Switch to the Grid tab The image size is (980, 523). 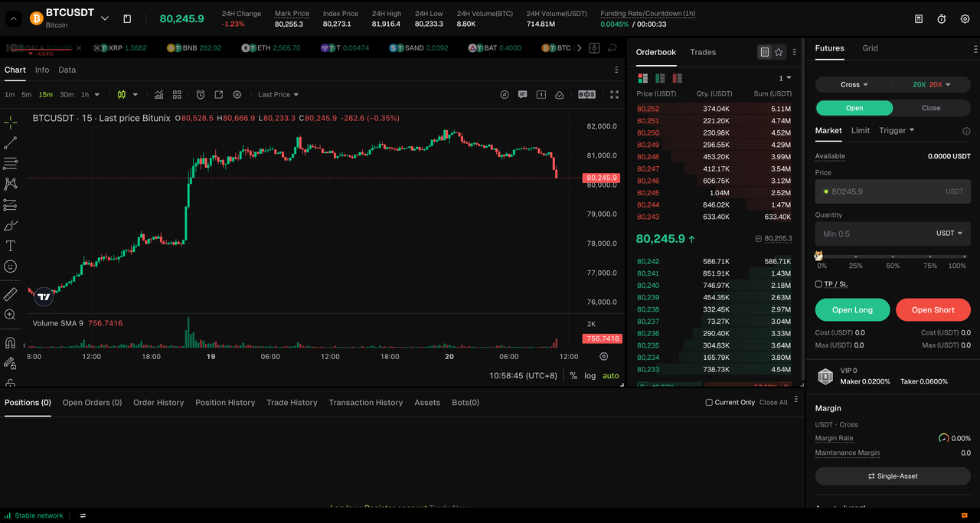point(870,48)
